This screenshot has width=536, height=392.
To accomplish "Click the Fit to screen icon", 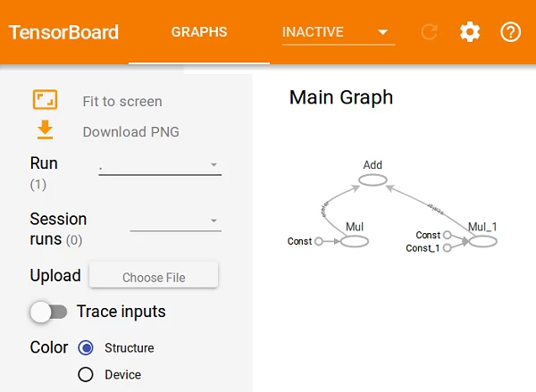I will pyautogui.click(x=45, y=100).
